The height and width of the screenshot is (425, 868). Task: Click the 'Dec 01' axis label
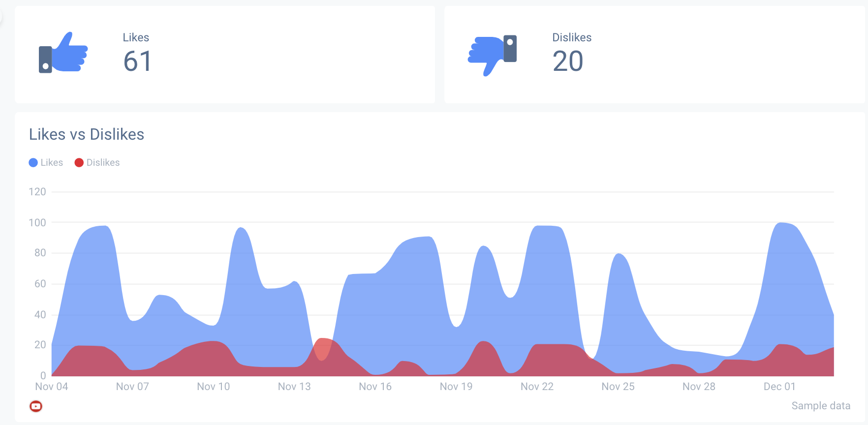[x=779, y=387]
